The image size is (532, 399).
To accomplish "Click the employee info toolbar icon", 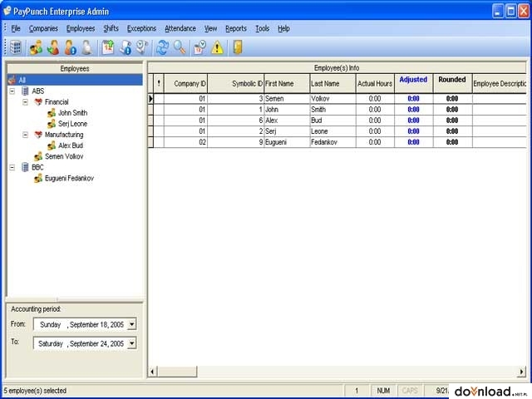I will (71, 47).
